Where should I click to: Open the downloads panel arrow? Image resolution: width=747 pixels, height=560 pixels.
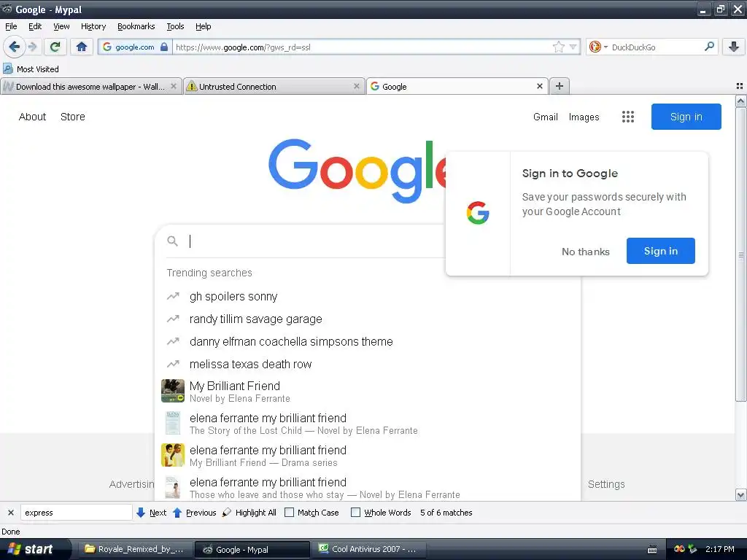733,47
